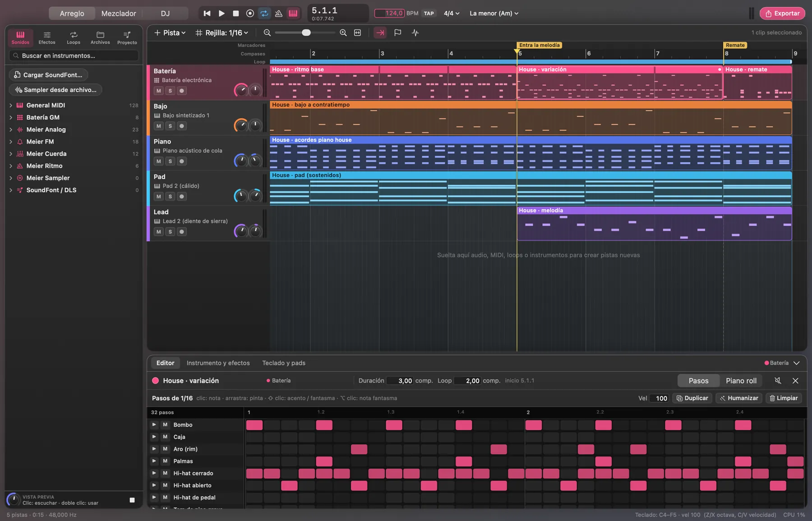This screenshot has height=521, width=812.
Task: Open the 4/4 time signature dropdown
Action: click(452, 14)
